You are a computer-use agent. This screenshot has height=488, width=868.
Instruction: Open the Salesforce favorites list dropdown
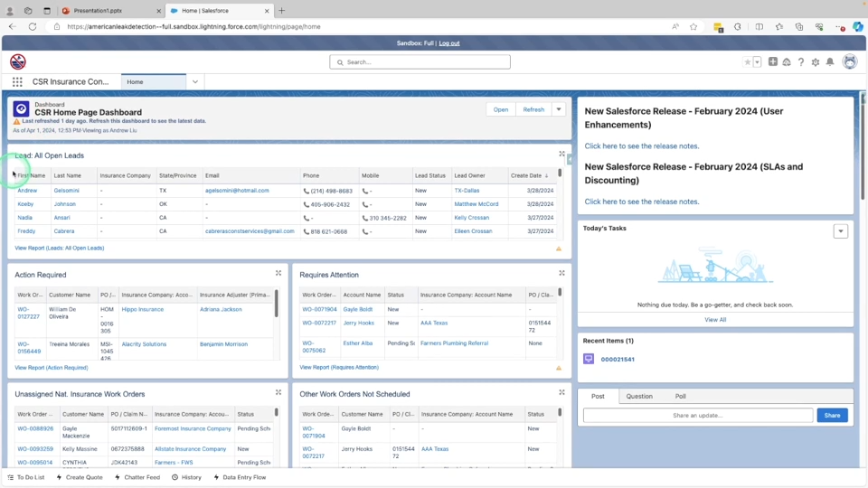click(x=758, y=62)
